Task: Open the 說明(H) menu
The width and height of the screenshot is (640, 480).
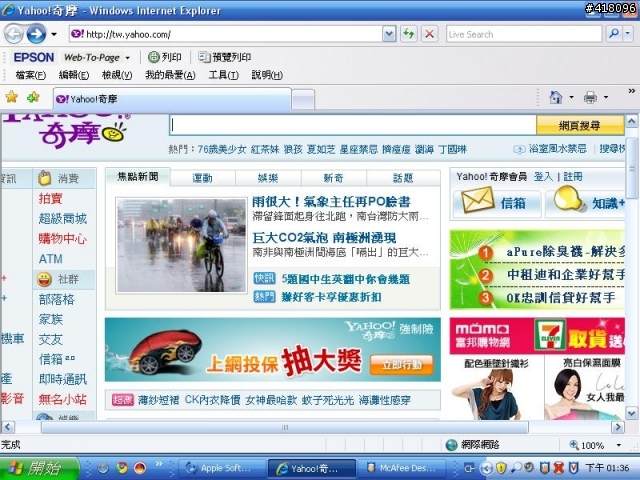Action: (267, 75)
